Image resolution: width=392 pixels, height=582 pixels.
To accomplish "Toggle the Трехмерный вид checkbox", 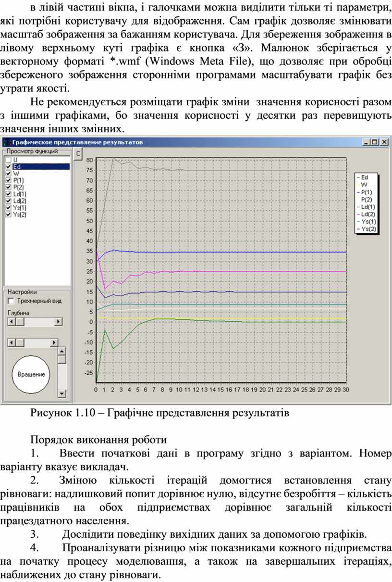I will (12, 301).
